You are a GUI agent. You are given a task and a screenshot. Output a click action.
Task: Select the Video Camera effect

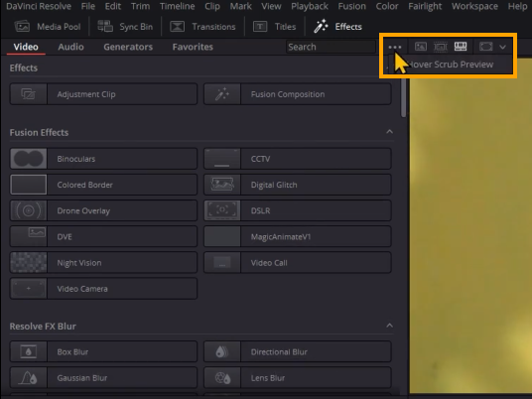(103, 289)
